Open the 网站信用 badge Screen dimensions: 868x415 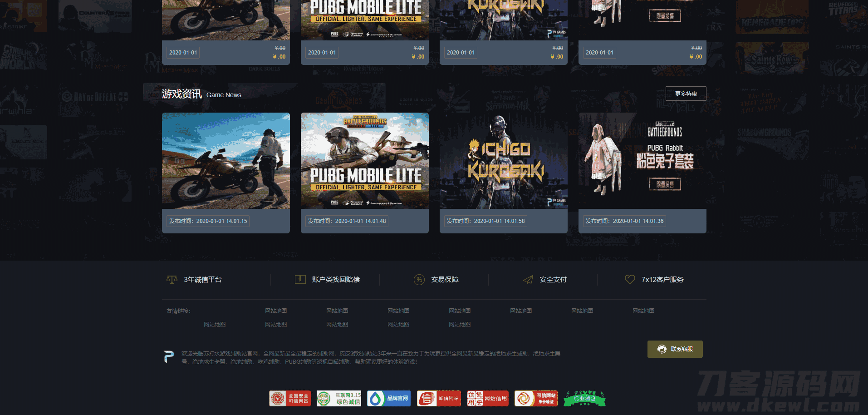[x=488, y=398]
